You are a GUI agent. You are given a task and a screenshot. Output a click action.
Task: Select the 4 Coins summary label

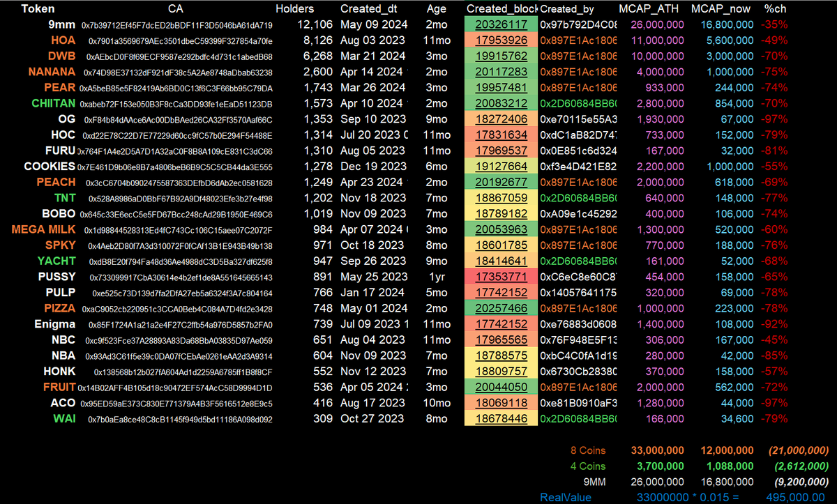[588, 466]
